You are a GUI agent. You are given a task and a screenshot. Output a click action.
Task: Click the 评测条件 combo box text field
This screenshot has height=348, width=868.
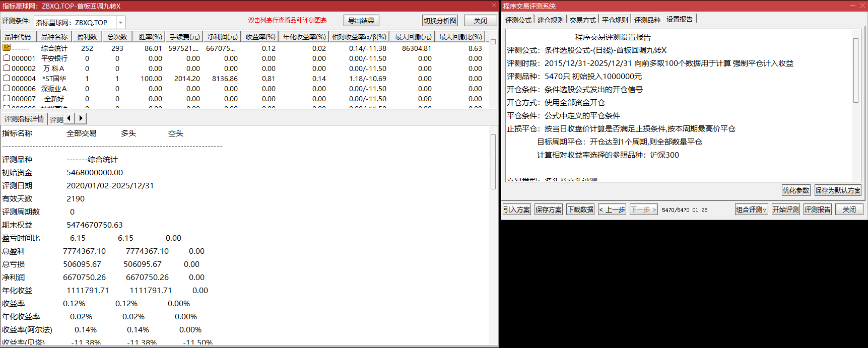75,23
